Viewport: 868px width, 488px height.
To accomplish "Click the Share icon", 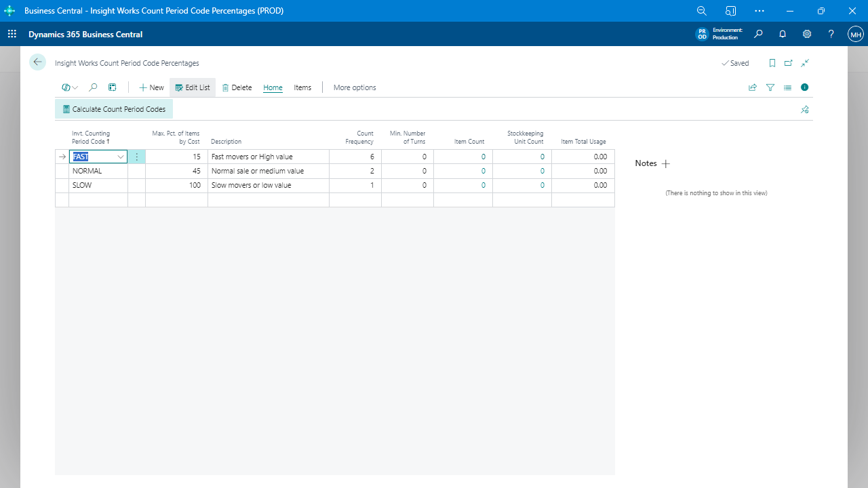I will click(753, 87).
